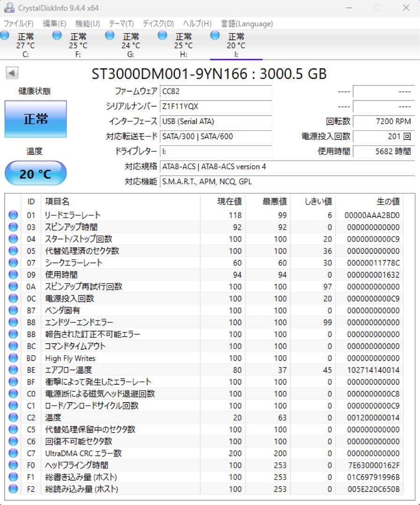Click status orb for BE エアフロー温度
Viewport: 420px width, 505px height.
pos(13,370)
